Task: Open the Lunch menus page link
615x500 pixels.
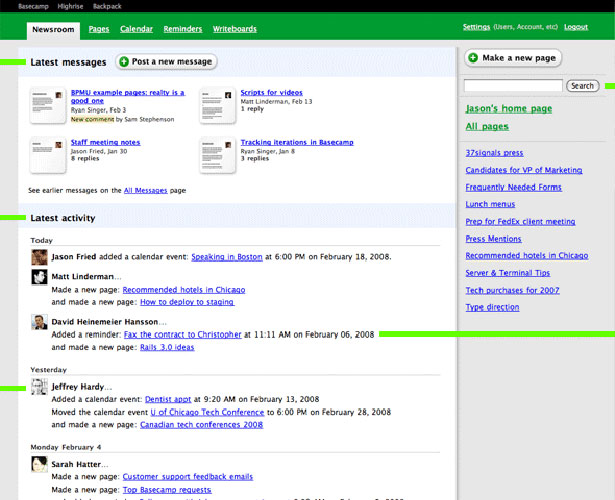Action: tap(490, 204)
